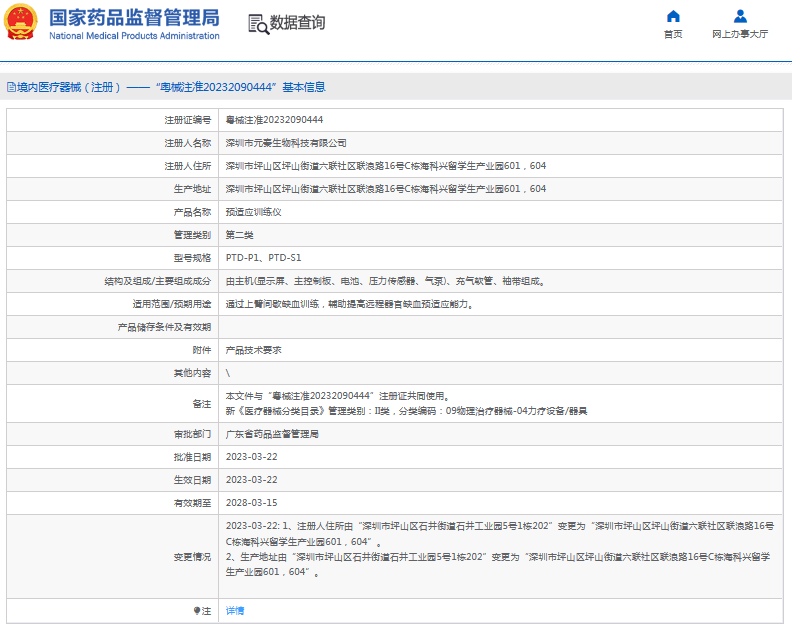Click the empty 产品储存条件及有效期 value cell
Image resolution: width=792 pixels, height=630 pixels.
coord(501,327)
